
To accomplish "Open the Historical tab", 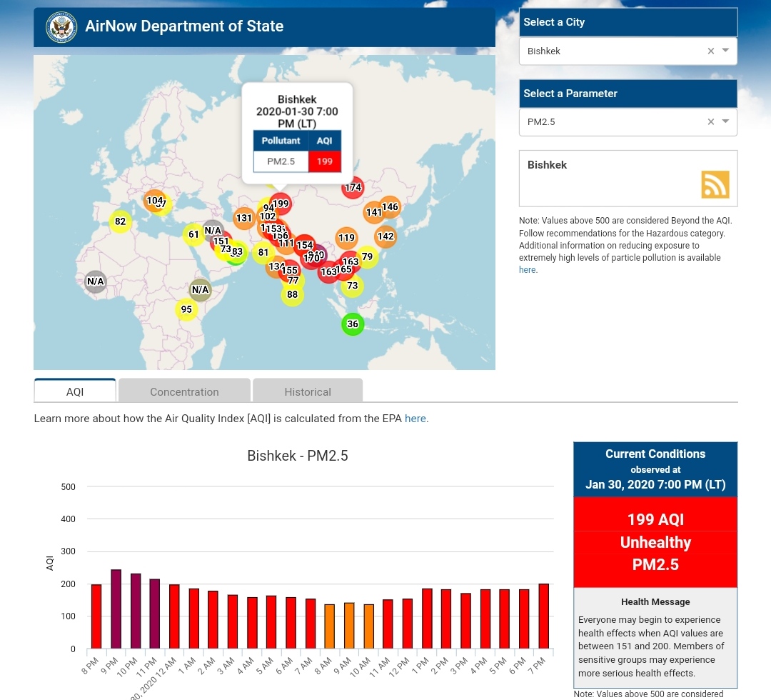I will coord(307,391).
